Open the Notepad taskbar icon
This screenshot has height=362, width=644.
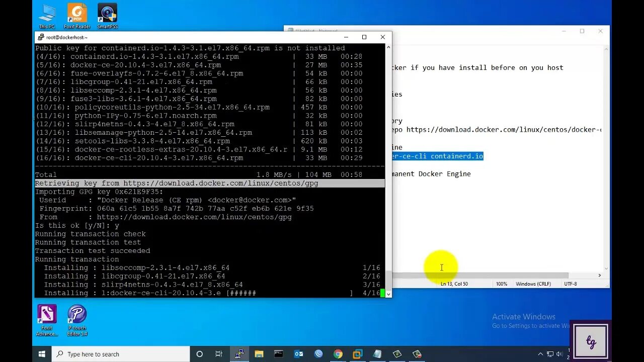377,354
